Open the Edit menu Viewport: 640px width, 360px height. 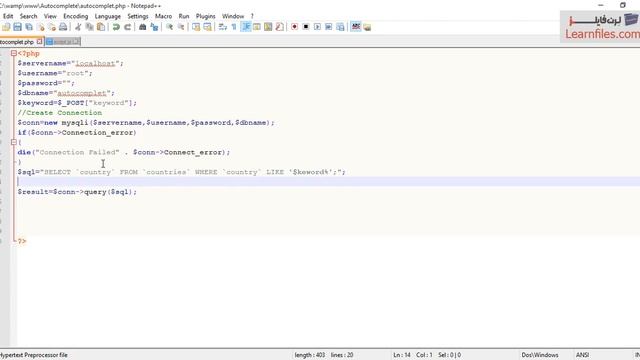(8, 16)
